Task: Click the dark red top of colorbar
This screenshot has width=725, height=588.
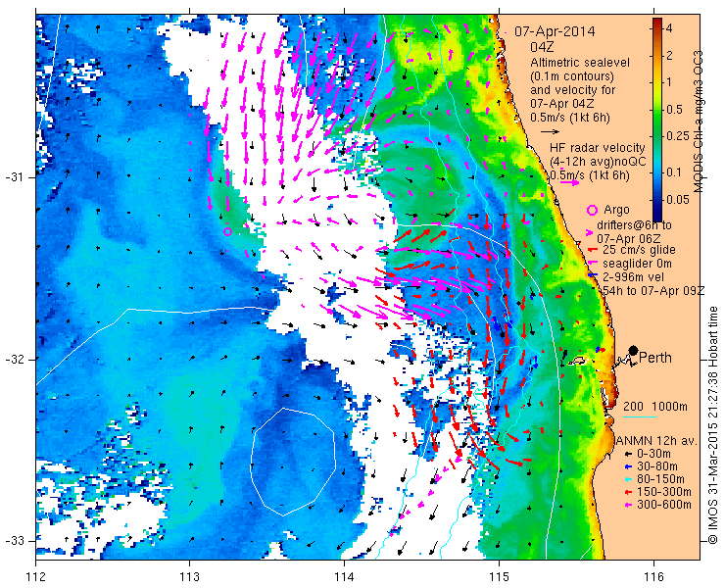Action: 657,24
